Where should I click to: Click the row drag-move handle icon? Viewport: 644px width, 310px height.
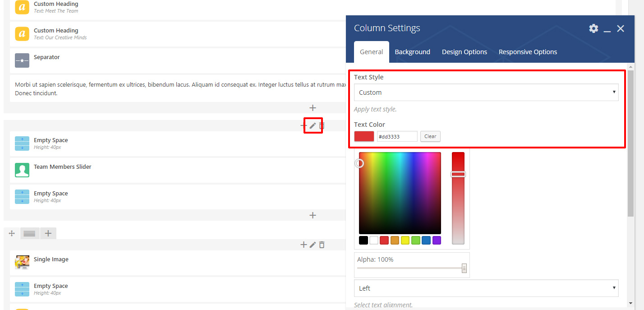[x=12, y=233]
